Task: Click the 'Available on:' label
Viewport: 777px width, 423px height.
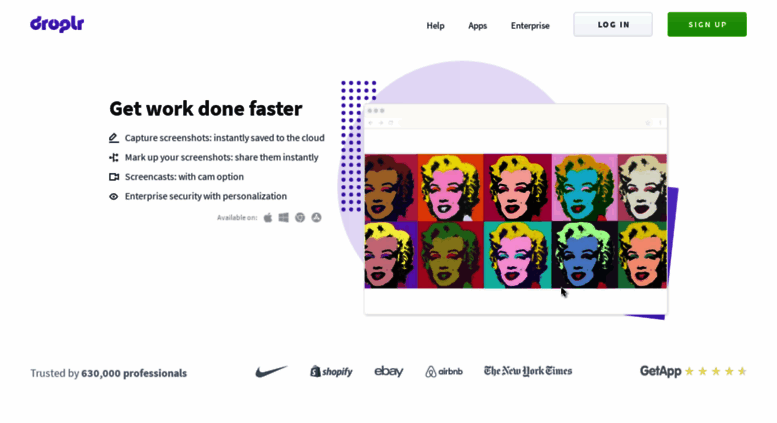Action: 237,217
